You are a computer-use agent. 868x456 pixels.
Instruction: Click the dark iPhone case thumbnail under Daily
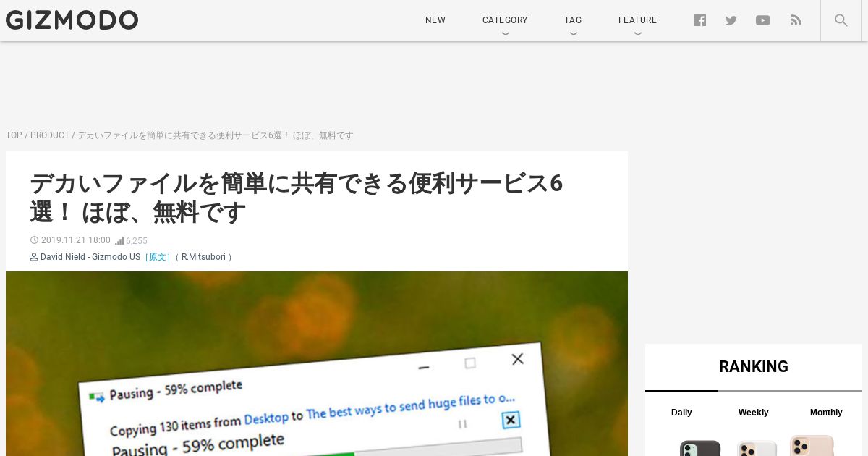699,448
